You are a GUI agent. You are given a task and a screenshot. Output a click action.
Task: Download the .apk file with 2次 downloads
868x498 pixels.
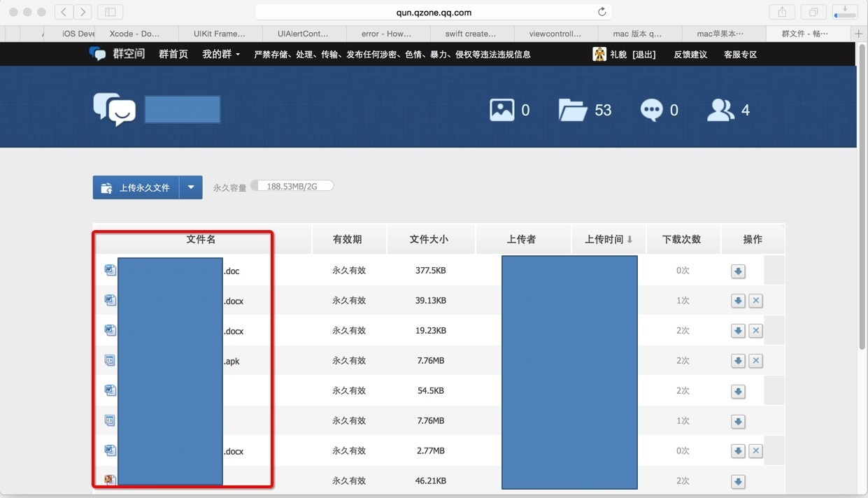(x=738, y=361)
